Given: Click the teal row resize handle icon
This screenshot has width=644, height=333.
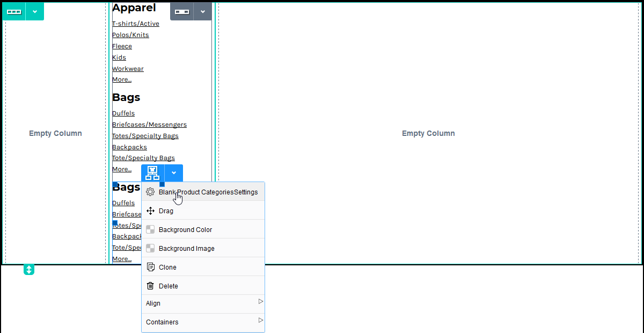Looking at the screenshot, I should coord(29,270).
